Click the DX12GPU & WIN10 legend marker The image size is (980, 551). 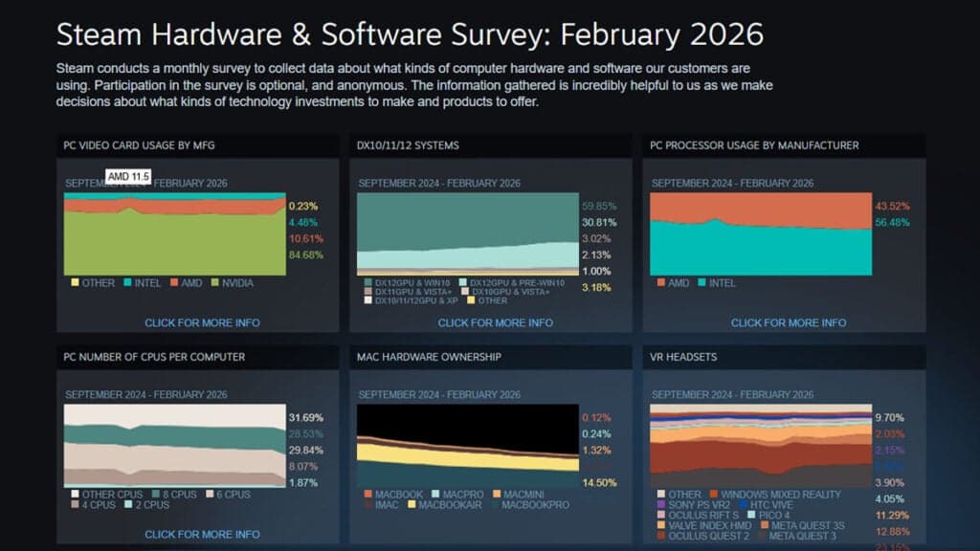click(x=367, y=281)
